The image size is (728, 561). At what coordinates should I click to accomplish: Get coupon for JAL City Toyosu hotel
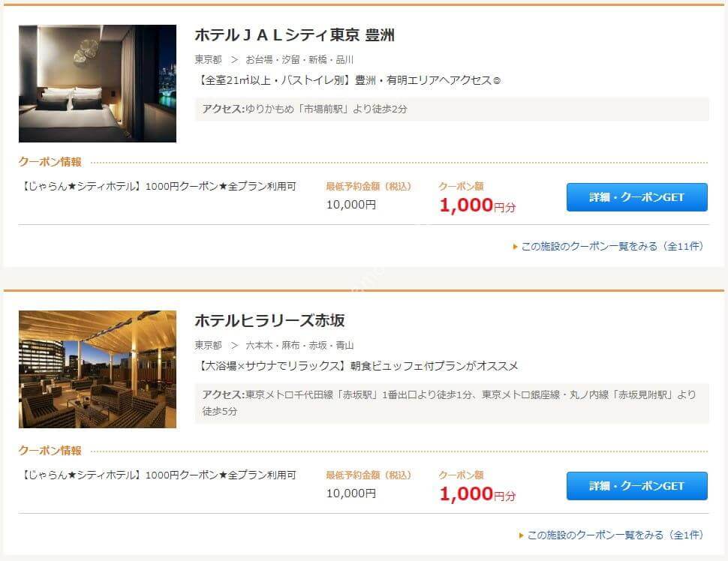(x=637, y=197)
